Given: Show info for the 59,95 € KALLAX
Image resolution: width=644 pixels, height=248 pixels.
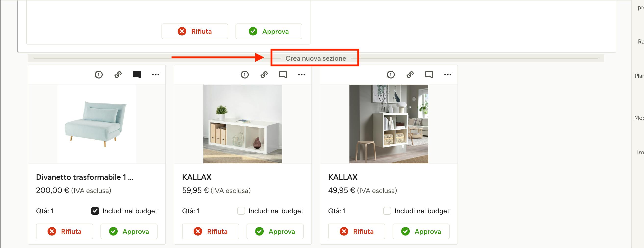Looking at the screenshot, I should coord(245,75).
